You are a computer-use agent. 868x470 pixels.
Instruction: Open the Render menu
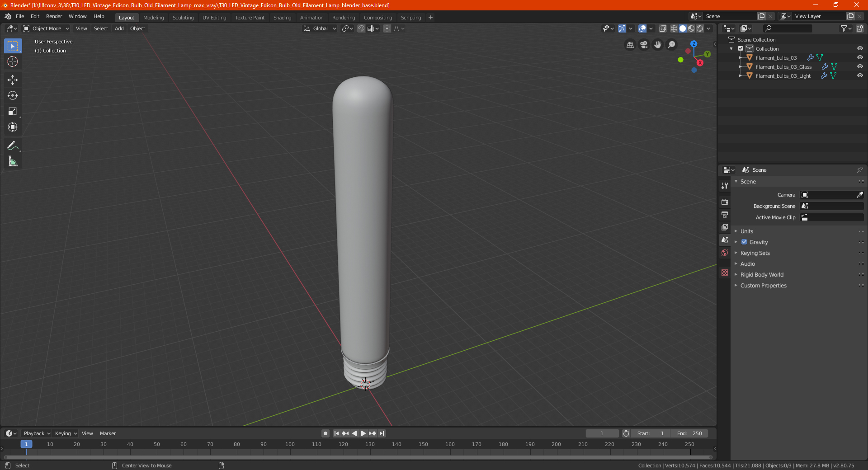(x=54, y=16)
